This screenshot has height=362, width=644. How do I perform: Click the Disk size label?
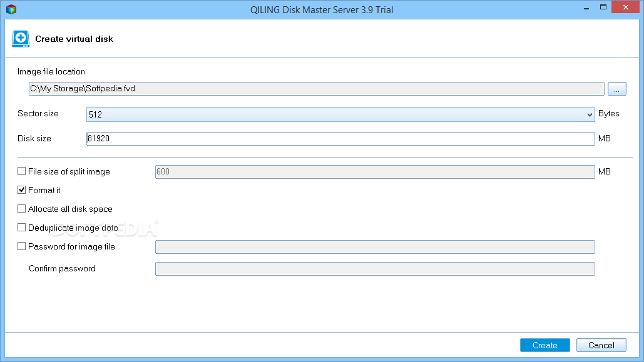click(34, 138)
